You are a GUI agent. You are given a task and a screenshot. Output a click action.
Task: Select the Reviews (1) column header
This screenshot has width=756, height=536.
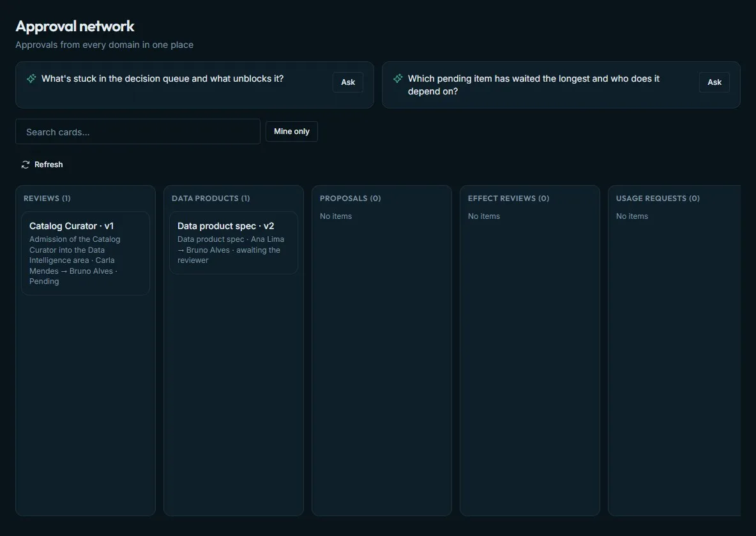[x=47, y=198]
